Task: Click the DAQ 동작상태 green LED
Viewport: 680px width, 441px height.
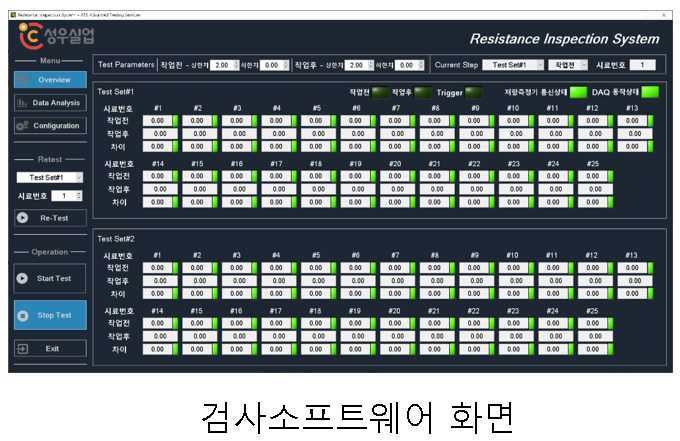Action: click(x=650, y=92)
